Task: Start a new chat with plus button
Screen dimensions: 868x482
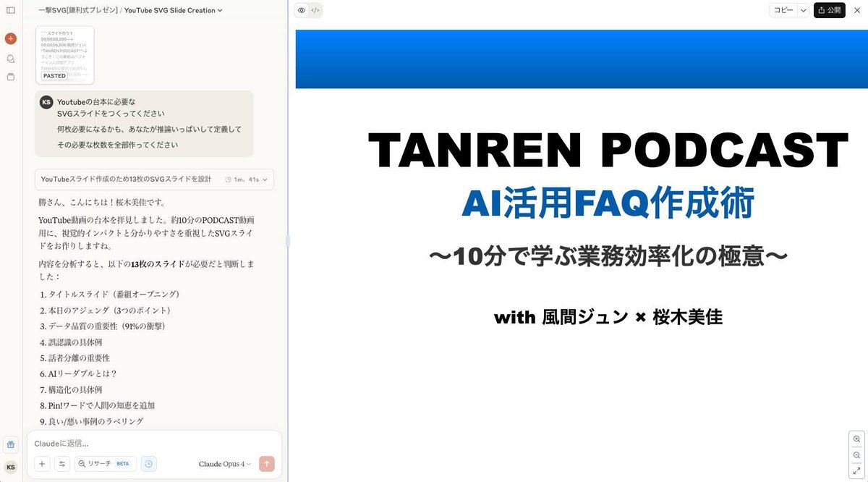Action: click(x=10, y=38)
